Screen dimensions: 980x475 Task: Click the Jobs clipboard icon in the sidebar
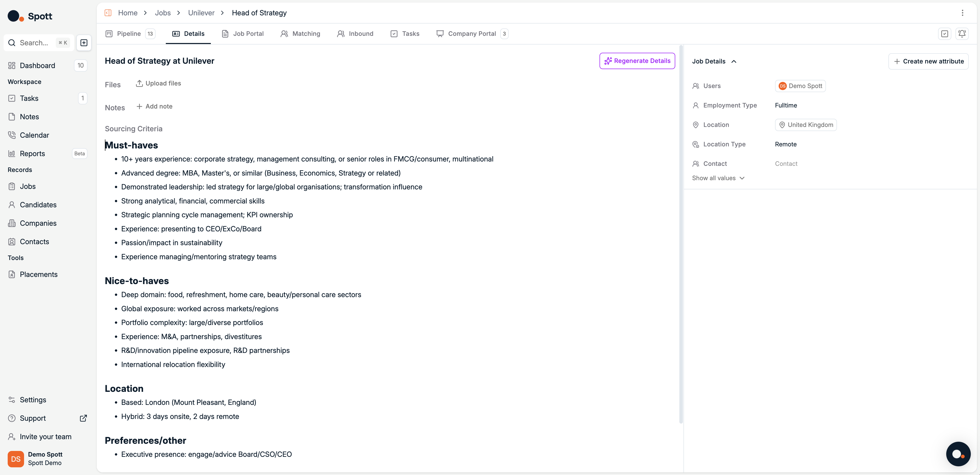click(x=12, y=187)
